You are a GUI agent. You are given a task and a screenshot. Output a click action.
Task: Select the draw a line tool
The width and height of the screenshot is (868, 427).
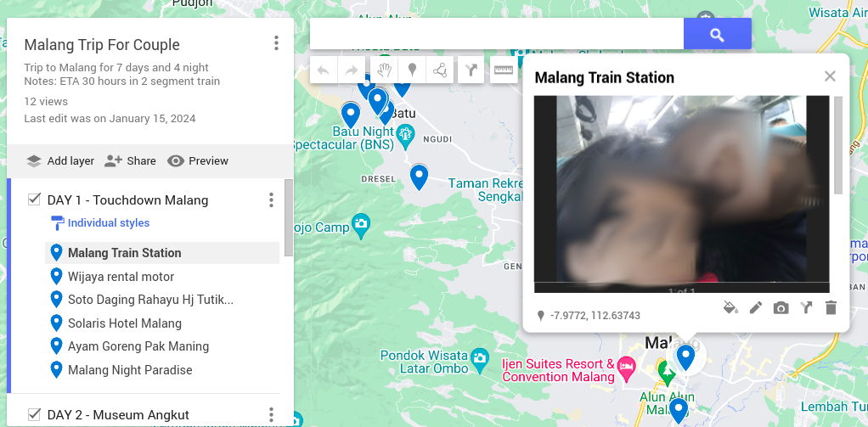[x=440, y=70]
